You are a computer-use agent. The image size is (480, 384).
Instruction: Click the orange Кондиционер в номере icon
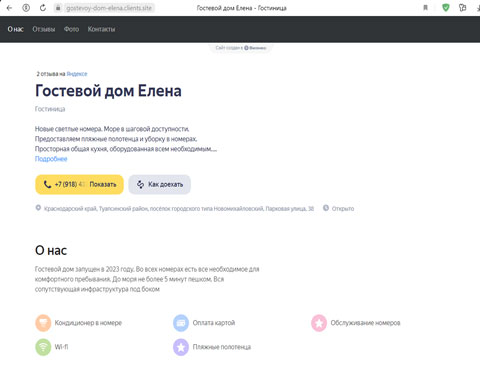43,323
